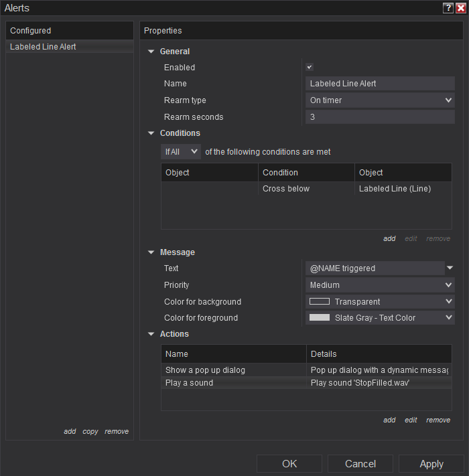Close the Alerts dialog window

point(460,8)
